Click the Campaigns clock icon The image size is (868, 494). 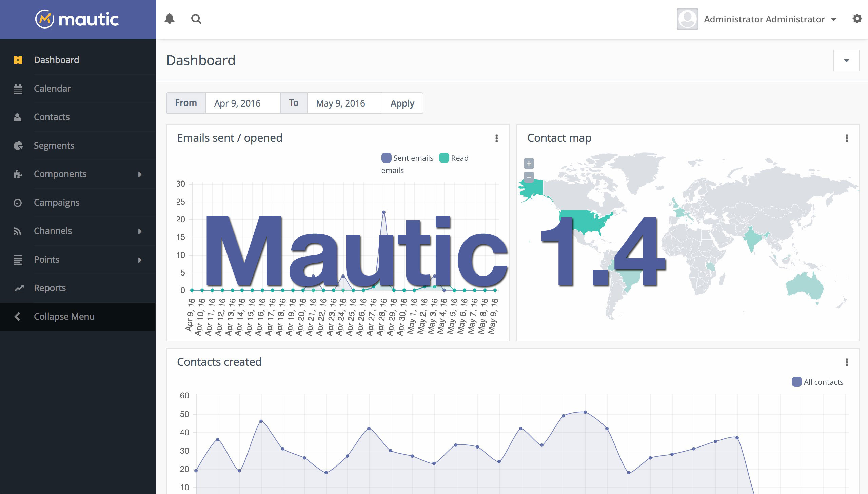[x=17, y=203]
